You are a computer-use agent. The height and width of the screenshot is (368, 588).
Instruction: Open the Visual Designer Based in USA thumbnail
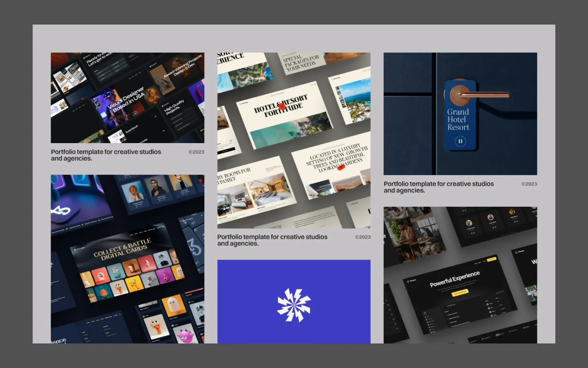127,98
